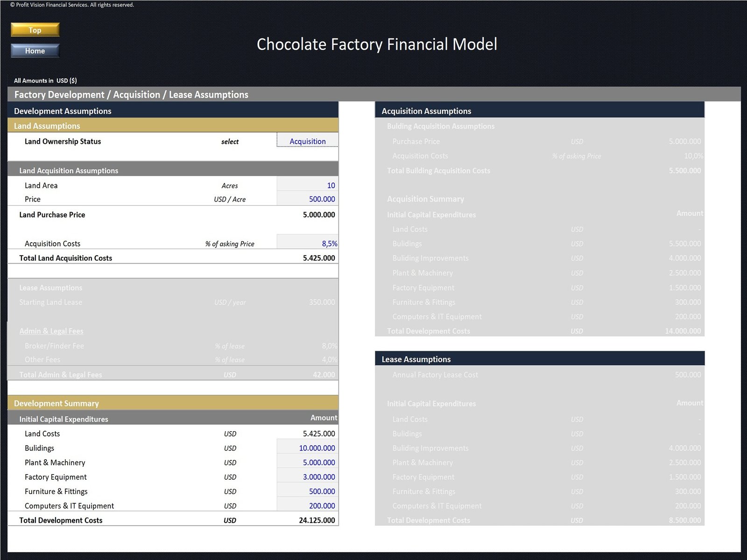Select the Total Land Acquisition Costs value
The width and height of the screenshot is (747, 560).
point(318,258)
